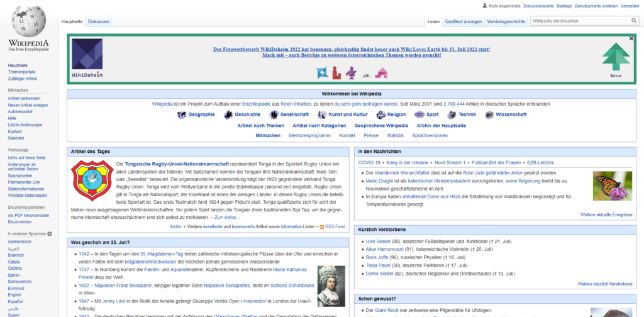Click Weitere aktuelle Ereignisse
Image resolution: width=644 pixels, height=317 pixels.
[606, 214]
